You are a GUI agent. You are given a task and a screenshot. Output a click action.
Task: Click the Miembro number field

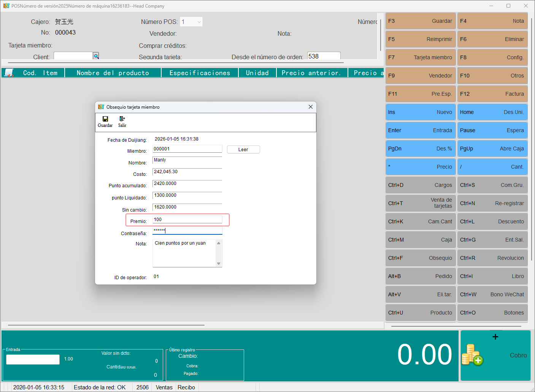[187, 149]
